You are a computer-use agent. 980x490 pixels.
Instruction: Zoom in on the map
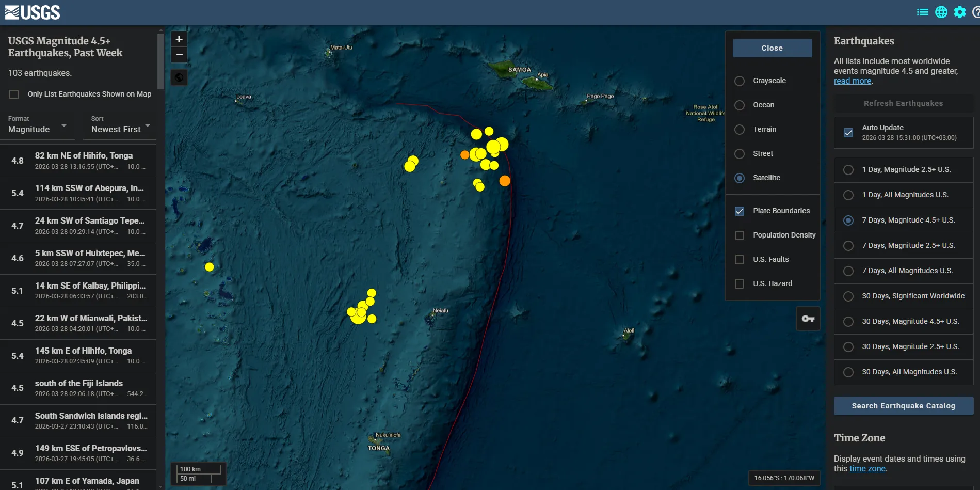click(x=179, y=39)
